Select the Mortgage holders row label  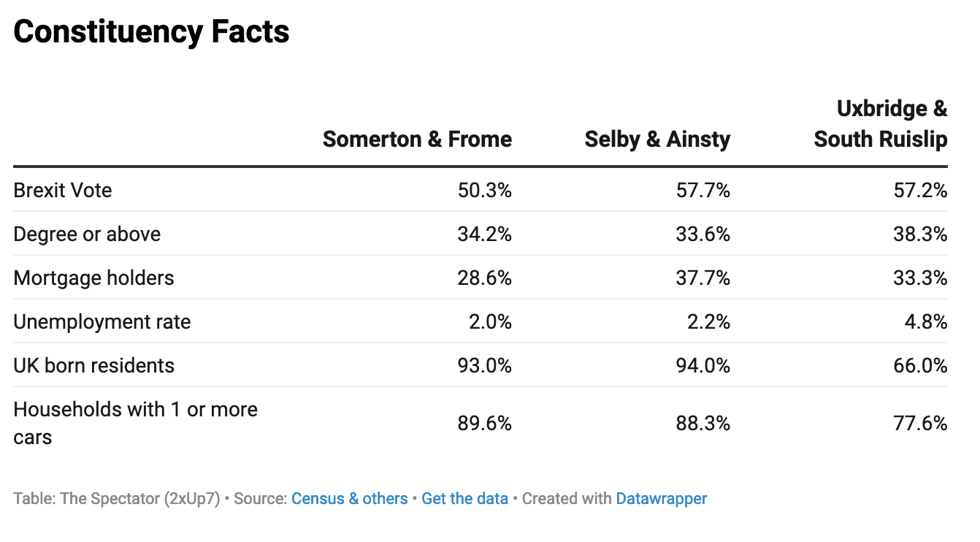pos(93,278)
